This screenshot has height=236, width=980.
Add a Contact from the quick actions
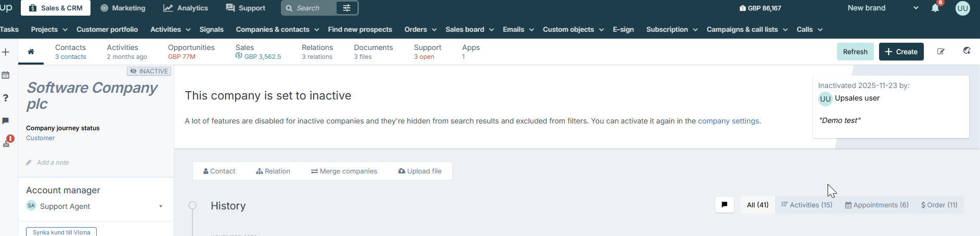219,171
